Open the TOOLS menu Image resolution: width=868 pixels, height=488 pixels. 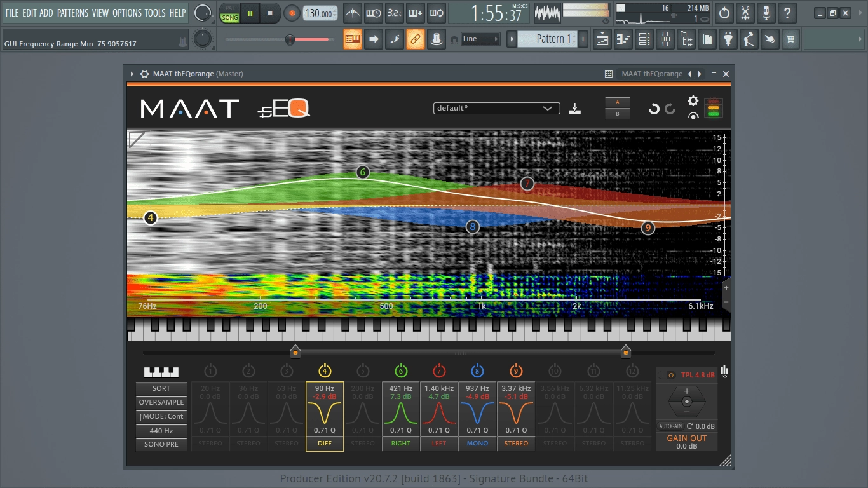[156, 13]
